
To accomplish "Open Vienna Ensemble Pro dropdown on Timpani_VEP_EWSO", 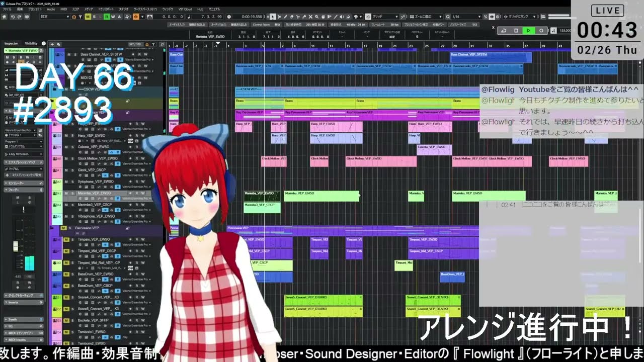I will tap(136, 245).
